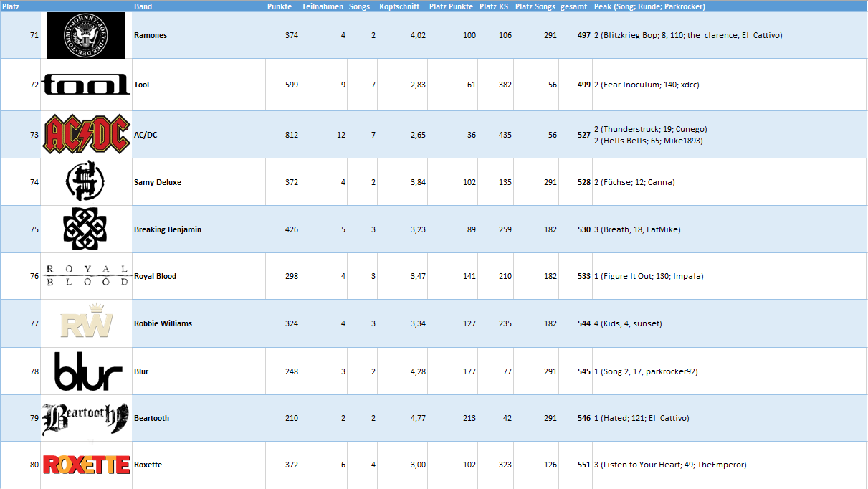The image size is (868, 489).
Task: Click the Fear Inoculum peak entry
Action: coord(647,85)
